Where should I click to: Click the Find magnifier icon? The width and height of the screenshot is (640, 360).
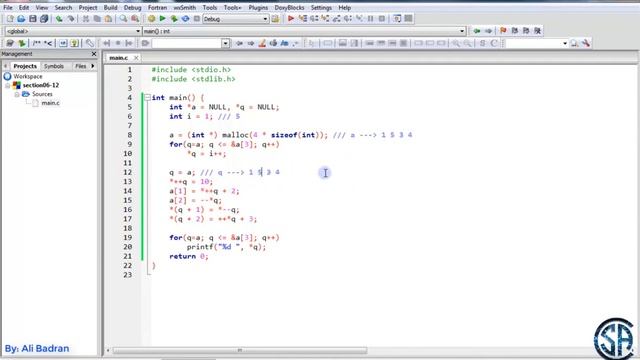point(123,19)
